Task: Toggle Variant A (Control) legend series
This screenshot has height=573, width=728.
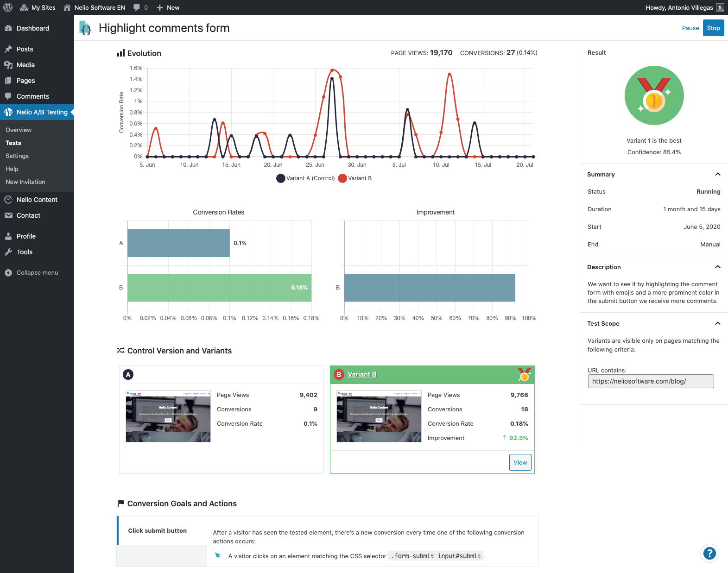Action: coord(305,178)
